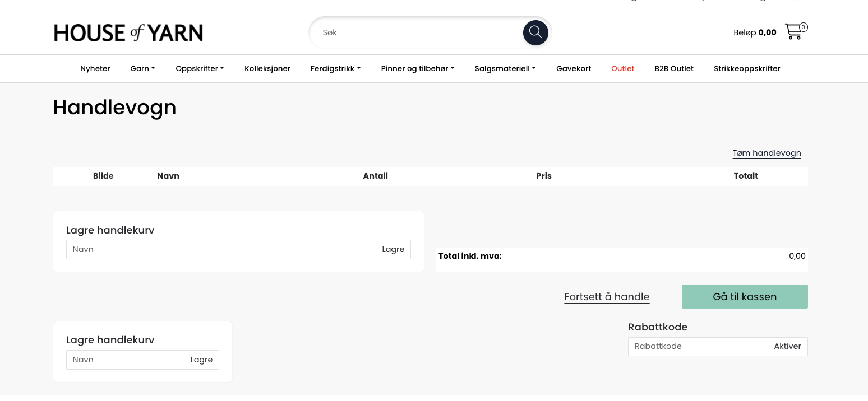
Task: Click Lagre in the wide Lagre handlekurv card
Action: click(x=393, y=249)
